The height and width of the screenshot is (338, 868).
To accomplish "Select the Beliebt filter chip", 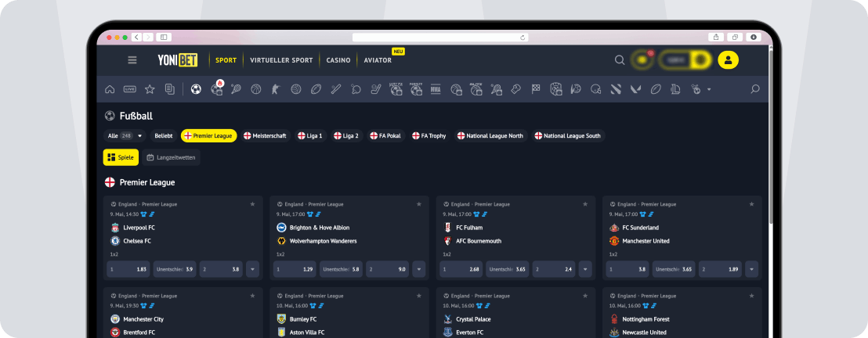I will [x=163, y=135].
